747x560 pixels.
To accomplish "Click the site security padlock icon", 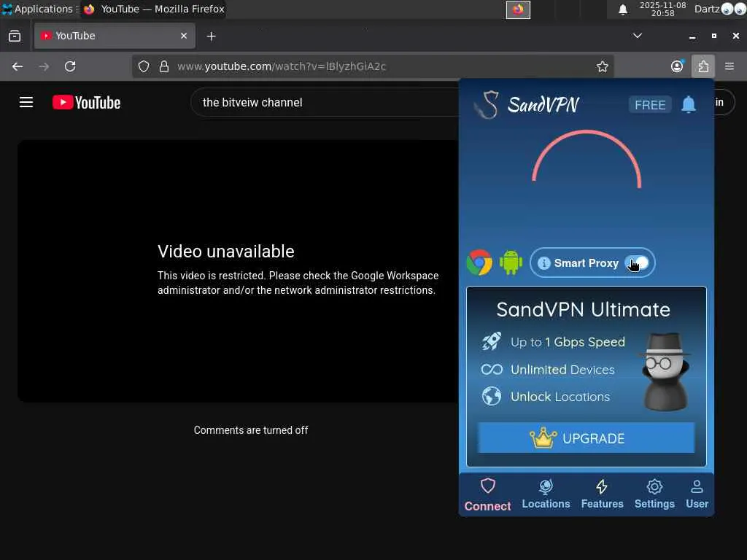I will pyautogui.click(x=164, y=66).
